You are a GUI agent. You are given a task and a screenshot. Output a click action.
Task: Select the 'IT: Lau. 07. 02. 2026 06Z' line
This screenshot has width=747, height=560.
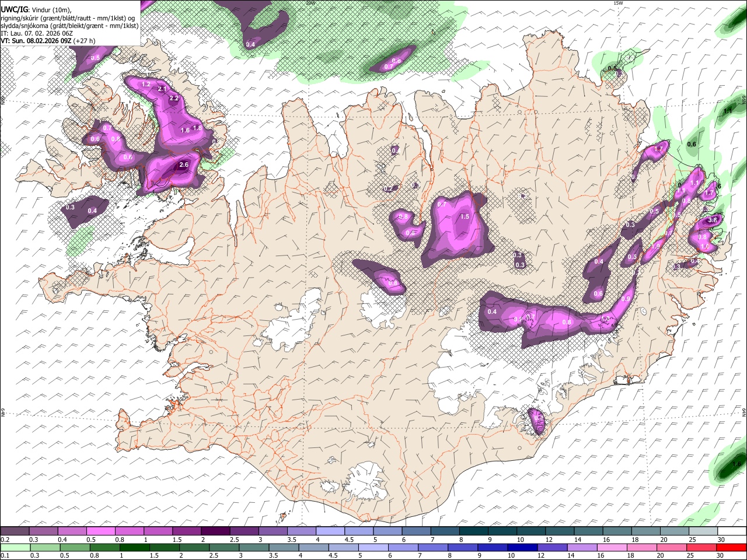(37, 33)
